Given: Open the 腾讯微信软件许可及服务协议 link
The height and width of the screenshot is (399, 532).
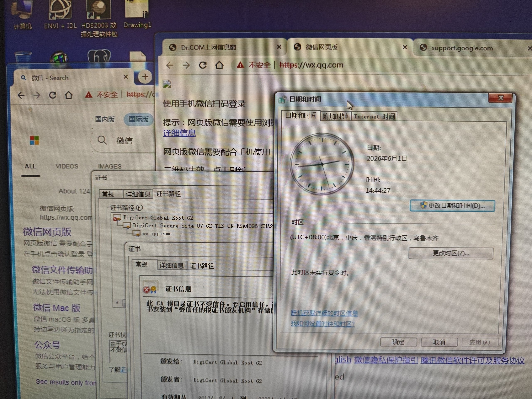Looking at the screenshot, I should point(473,360).
